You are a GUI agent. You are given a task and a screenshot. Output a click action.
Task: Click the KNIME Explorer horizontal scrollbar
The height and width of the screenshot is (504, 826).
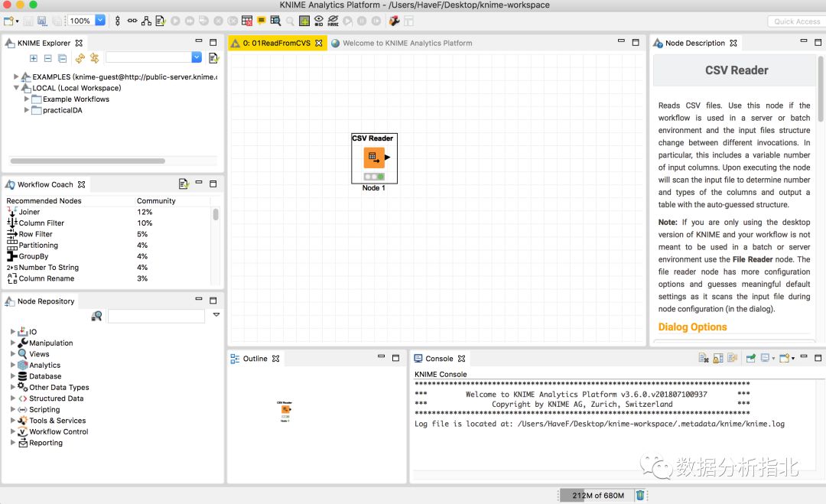click(87, 161)
